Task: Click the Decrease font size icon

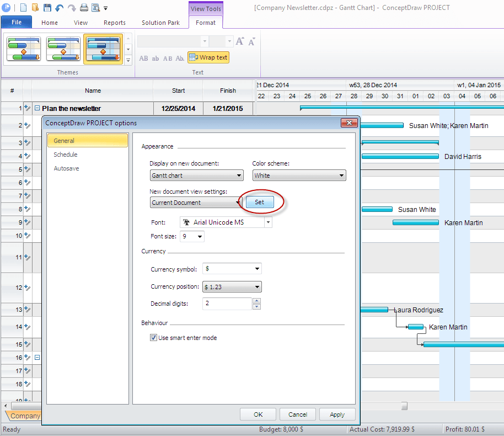Action: [x=251, y=41]
